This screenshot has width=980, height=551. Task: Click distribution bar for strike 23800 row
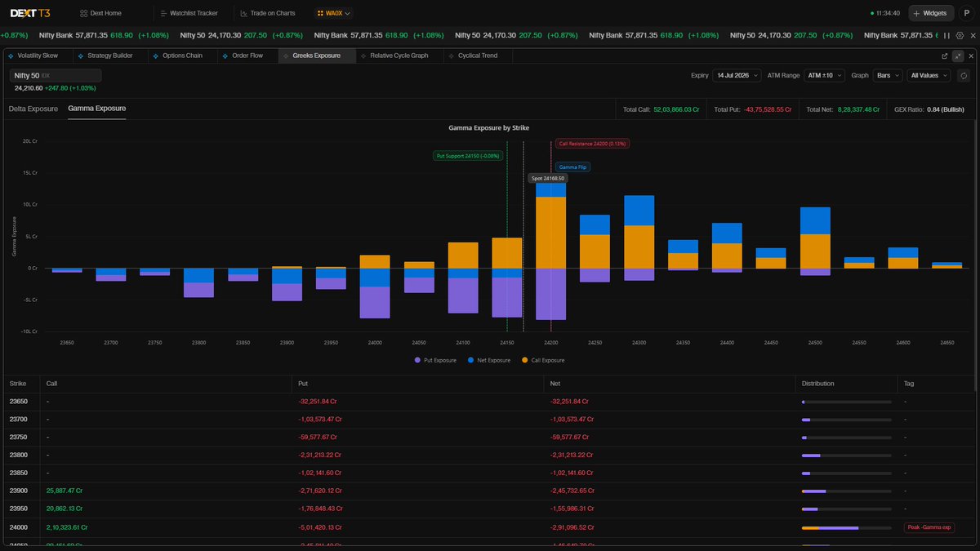pyautogui.click(x=847, y=455)
